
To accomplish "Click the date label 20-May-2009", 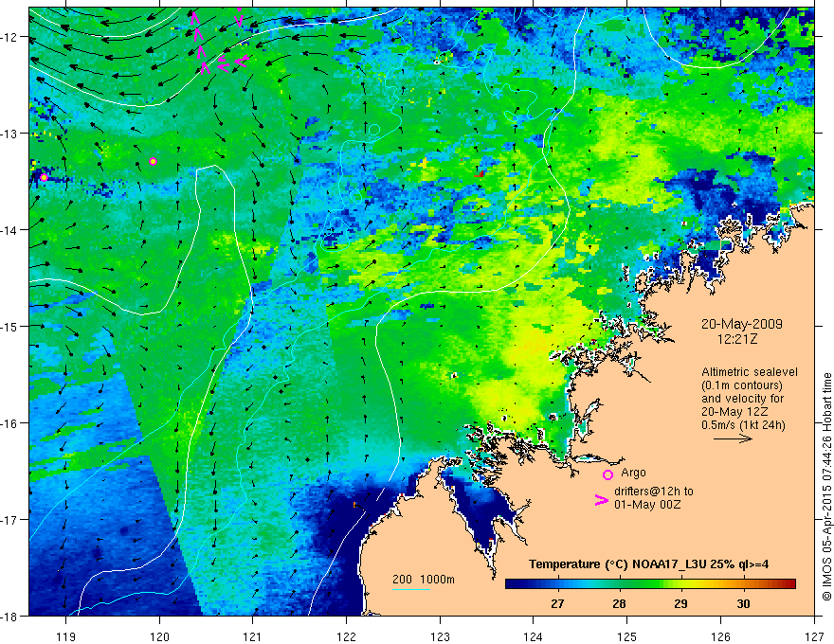I will click(x=741, y=324).
